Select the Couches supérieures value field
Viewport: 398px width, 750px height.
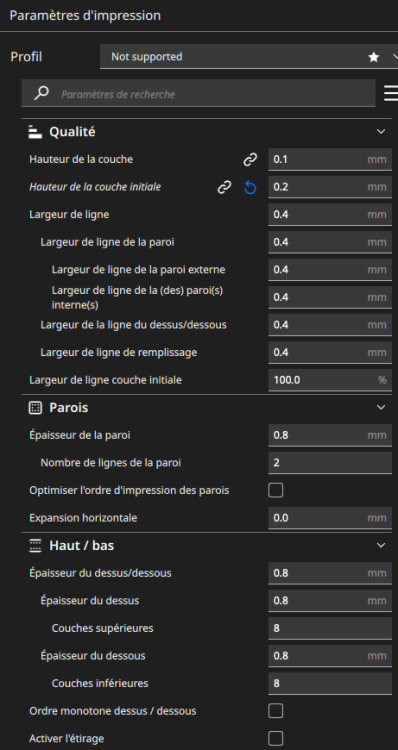click(x=330, y=628)
